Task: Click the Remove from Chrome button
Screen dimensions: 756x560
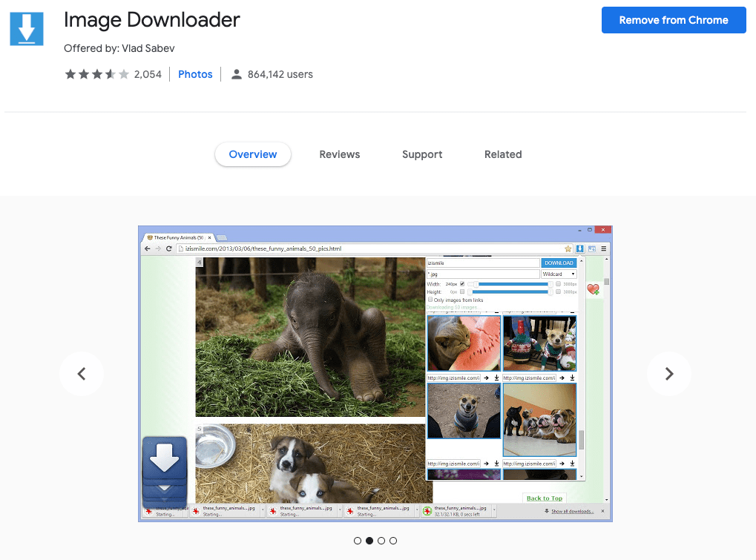Action: 673,20
